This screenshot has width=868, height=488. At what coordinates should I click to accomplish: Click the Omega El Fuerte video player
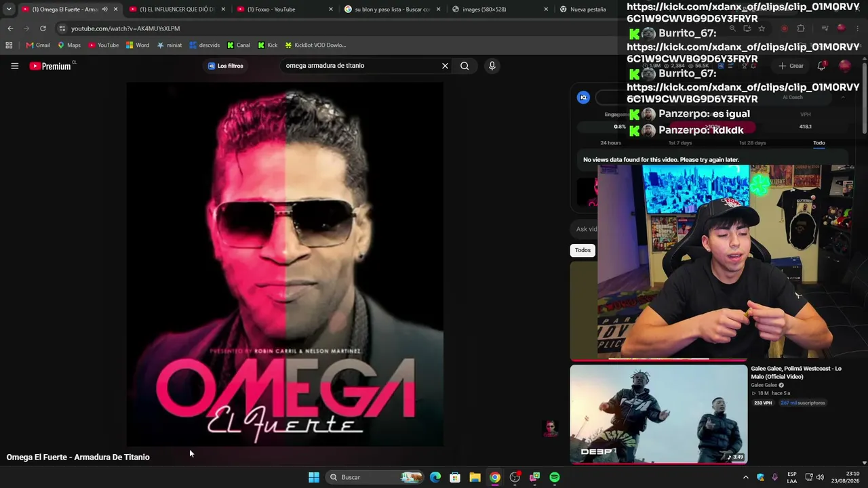[x=285, y=264]
